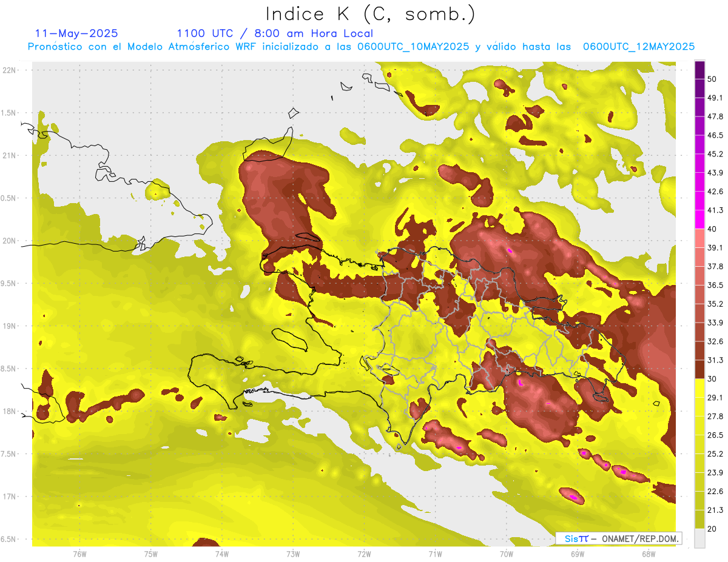
Task: Pick the dark purple swatch above 50
Action: point(699,70)
